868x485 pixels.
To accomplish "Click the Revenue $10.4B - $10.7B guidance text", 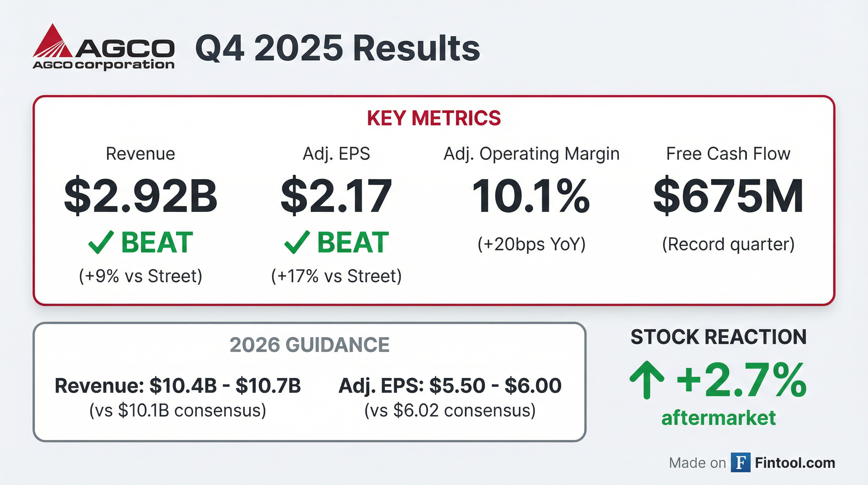I will tap(178, 386).
